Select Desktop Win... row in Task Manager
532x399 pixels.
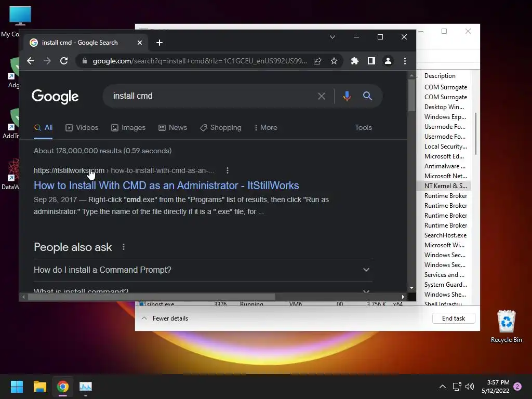(x=444, y=107)
